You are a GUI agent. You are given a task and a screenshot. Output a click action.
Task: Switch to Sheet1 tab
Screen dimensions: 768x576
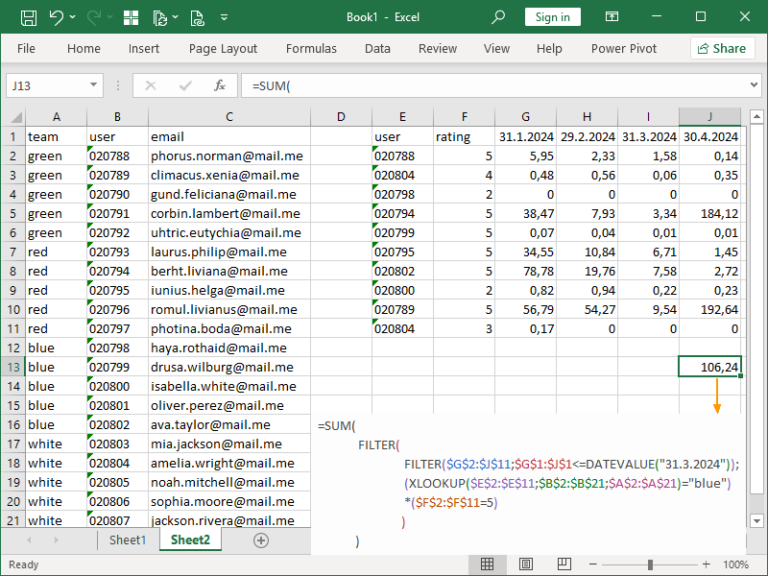127,540
